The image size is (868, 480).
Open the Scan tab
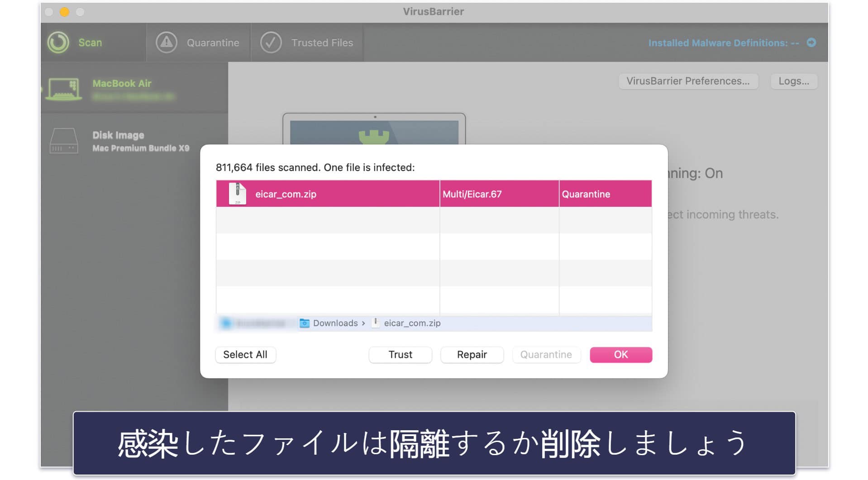[x=93, y=43]
